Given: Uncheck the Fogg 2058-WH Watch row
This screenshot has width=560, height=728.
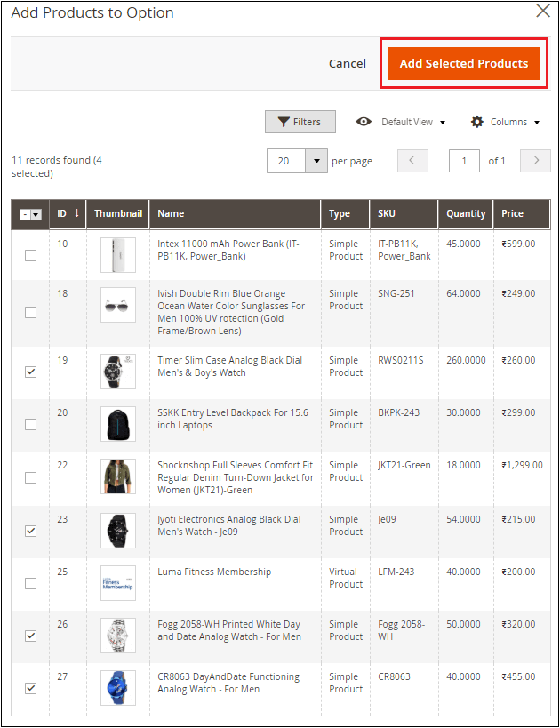Looking at the screenshot, I should coord(30,636).
